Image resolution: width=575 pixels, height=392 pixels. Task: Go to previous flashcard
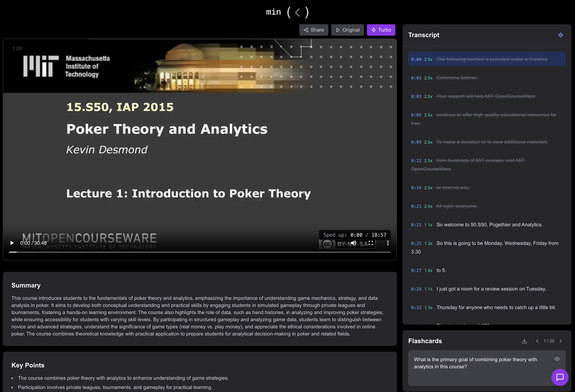point(537,341)
